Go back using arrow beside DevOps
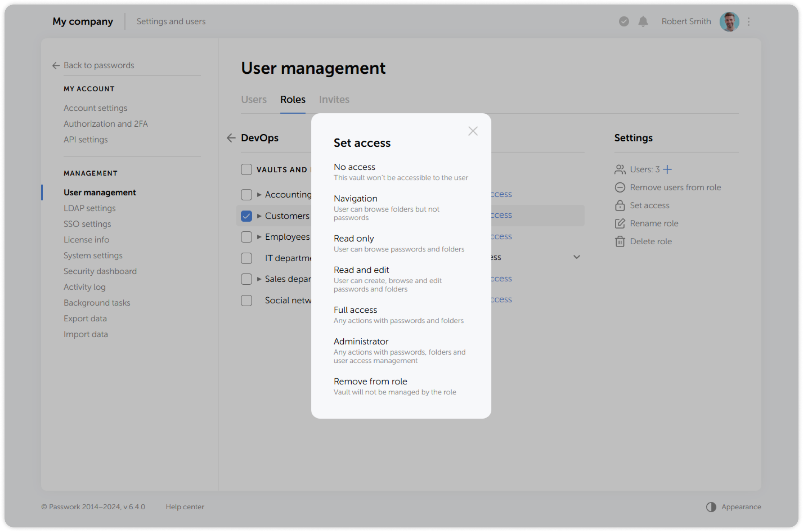This screenshot has width=803, height=532. 231,138
